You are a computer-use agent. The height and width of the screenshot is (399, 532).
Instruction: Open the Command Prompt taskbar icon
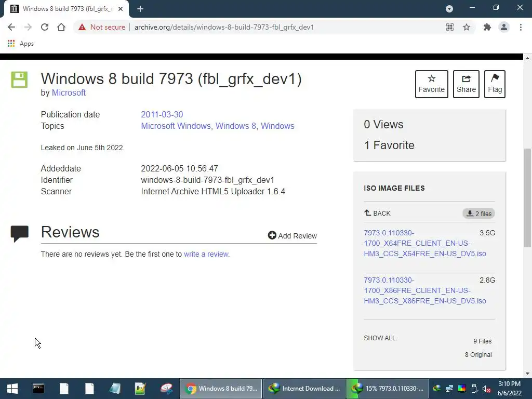tap(38, 389)
